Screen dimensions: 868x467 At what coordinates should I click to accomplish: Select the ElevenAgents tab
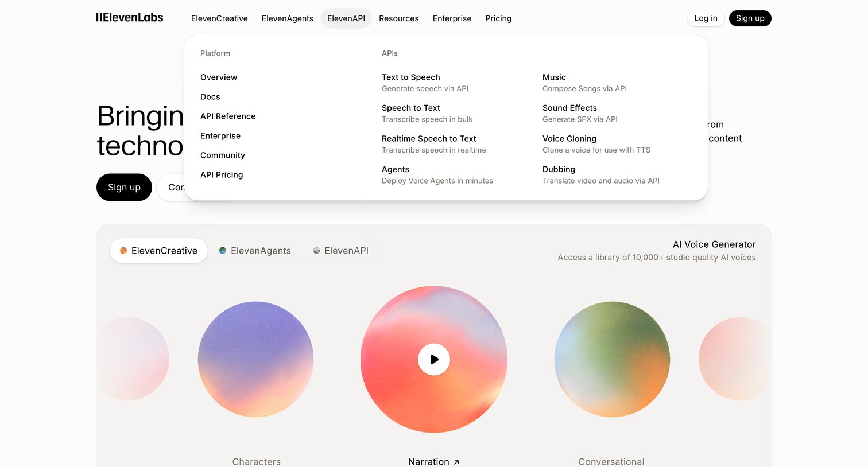click(x=255, y=251)
